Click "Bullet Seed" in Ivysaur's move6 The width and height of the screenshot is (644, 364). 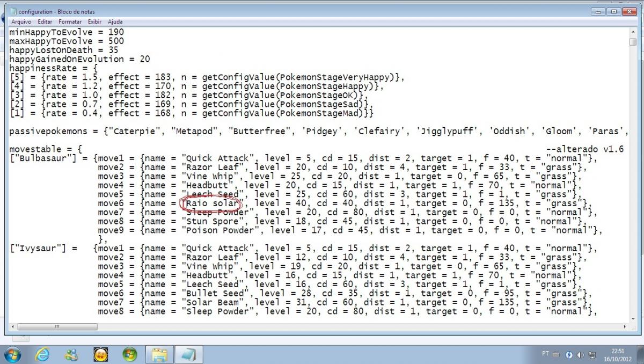coord(213,294)
